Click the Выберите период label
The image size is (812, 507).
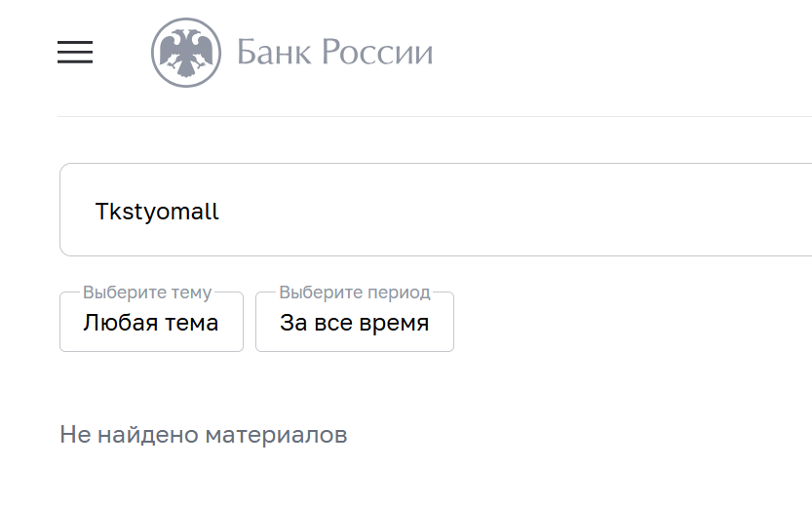click(x=354, y=292)
